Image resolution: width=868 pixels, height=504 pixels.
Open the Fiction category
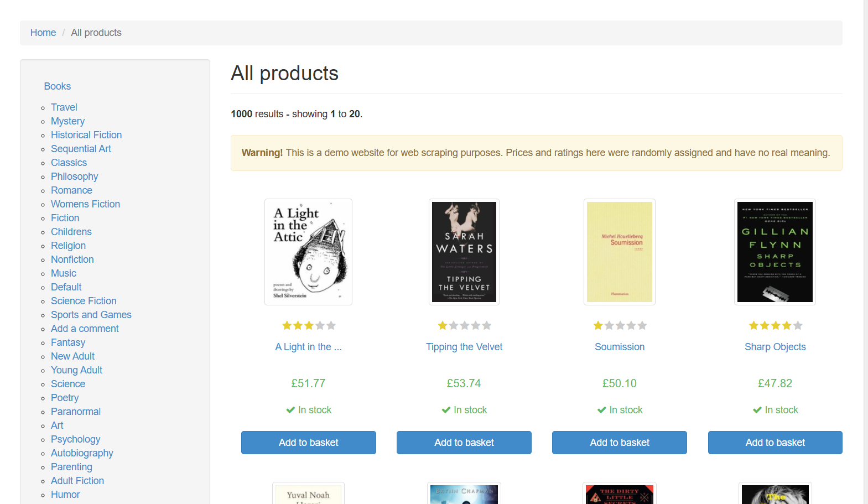click(65, 218)
